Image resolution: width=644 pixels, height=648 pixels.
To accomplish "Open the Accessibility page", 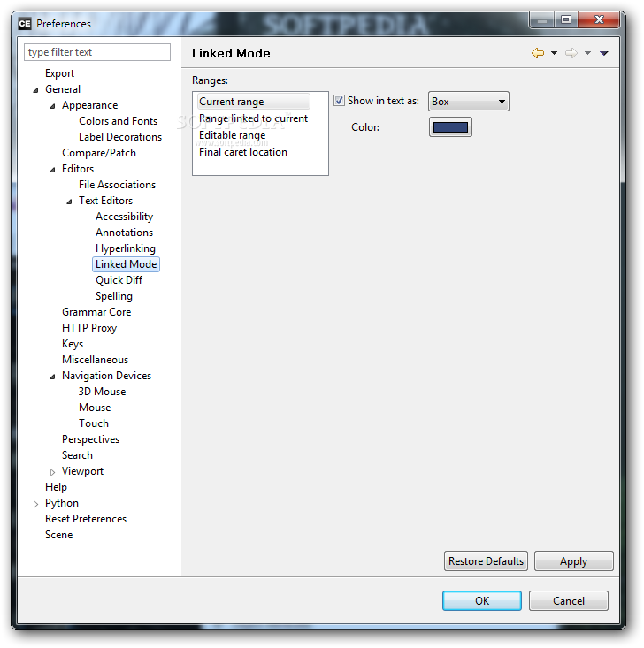I will pyautogui.click(x=124, y=217).
